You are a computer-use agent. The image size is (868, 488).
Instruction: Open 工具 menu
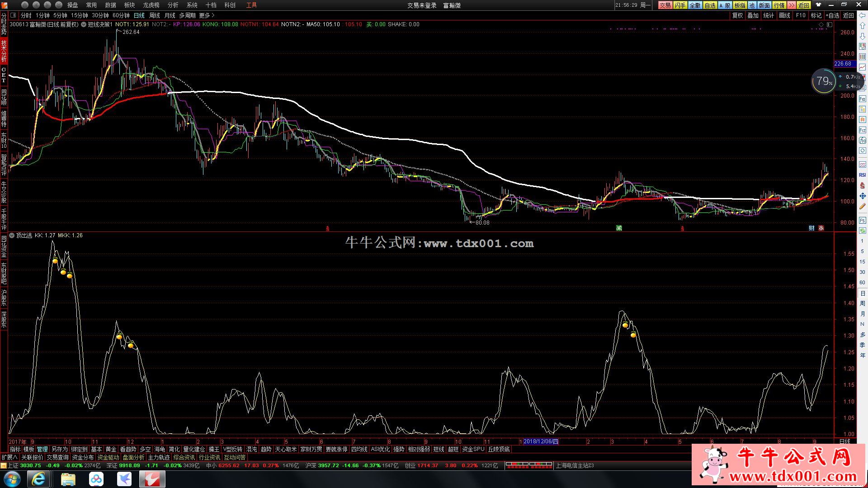[x=251, y=5]
